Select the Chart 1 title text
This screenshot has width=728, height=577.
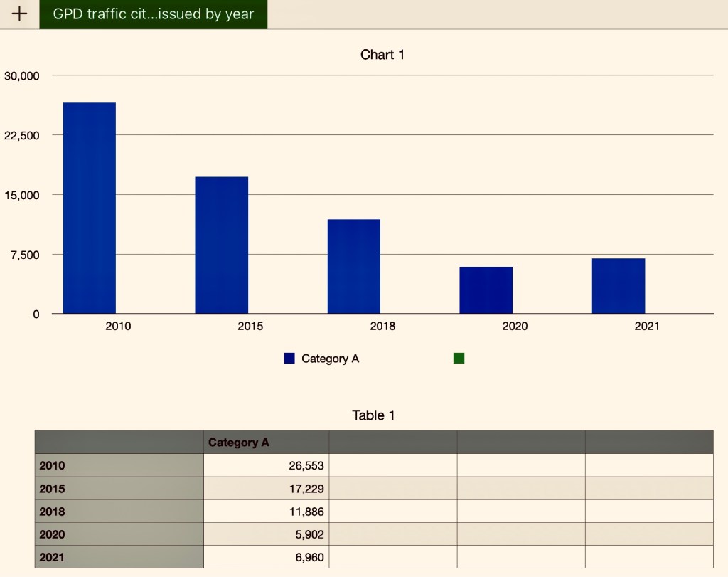(x=382, y=55)
